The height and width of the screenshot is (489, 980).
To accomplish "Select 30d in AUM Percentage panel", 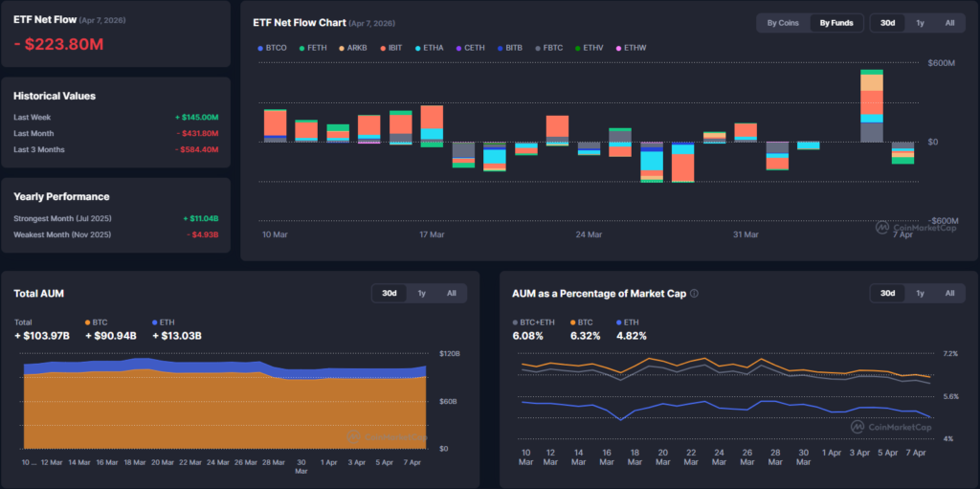I will tap(887, 293).
